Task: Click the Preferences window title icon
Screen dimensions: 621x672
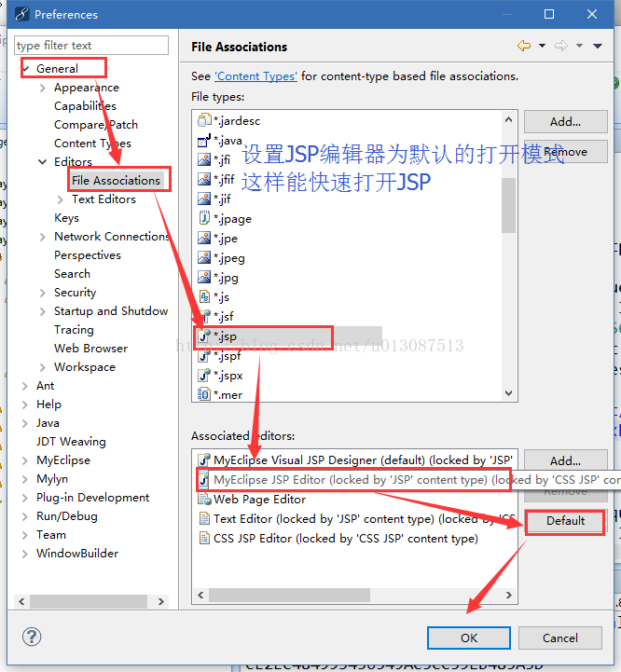Action: click(x=21, y=14)
